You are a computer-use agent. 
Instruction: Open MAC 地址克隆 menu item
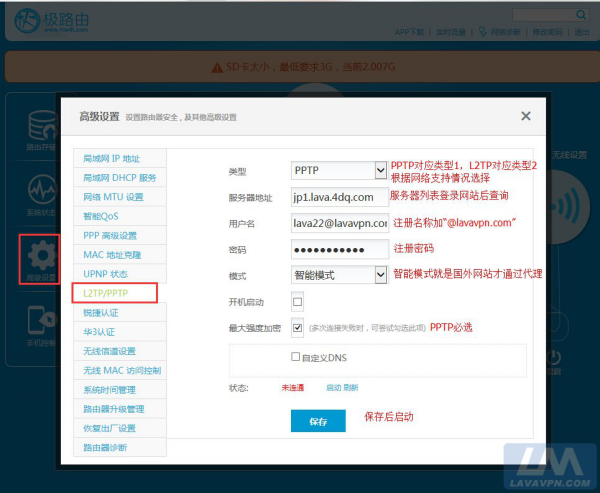click(120, 255)
